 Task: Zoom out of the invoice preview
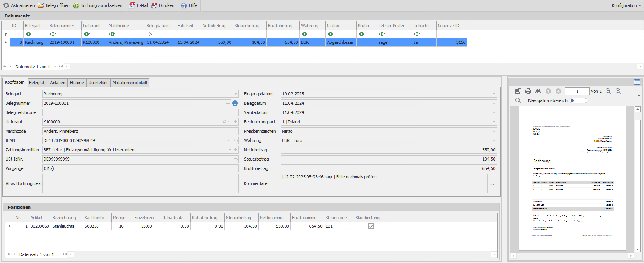[x=608, y=91]
